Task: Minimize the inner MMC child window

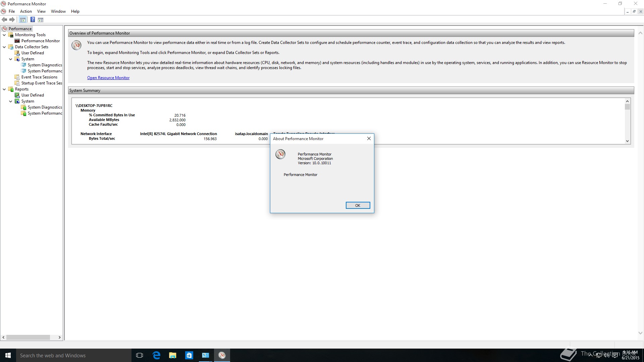Action: click(x=627, y=11)
